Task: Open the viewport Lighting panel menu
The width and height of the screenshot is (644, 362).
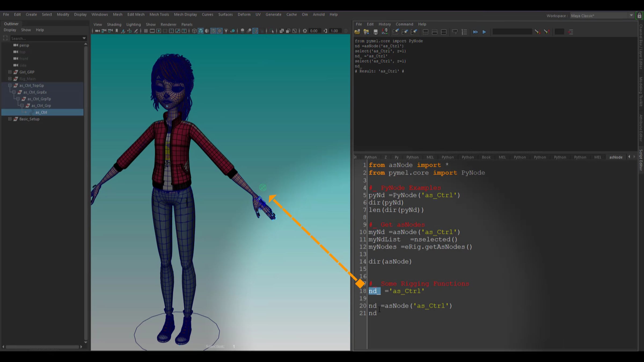Action: (x=133, y=24)
